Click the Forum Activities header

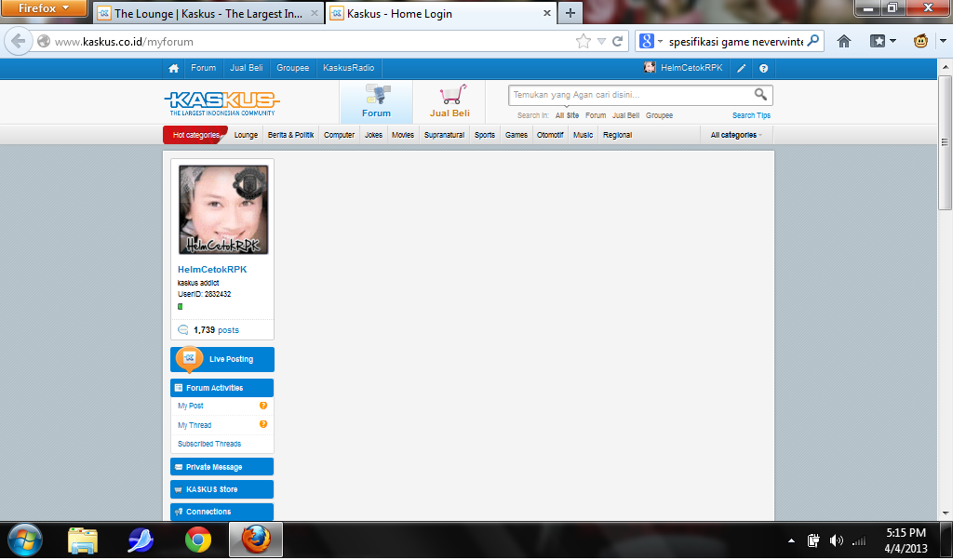221,388
